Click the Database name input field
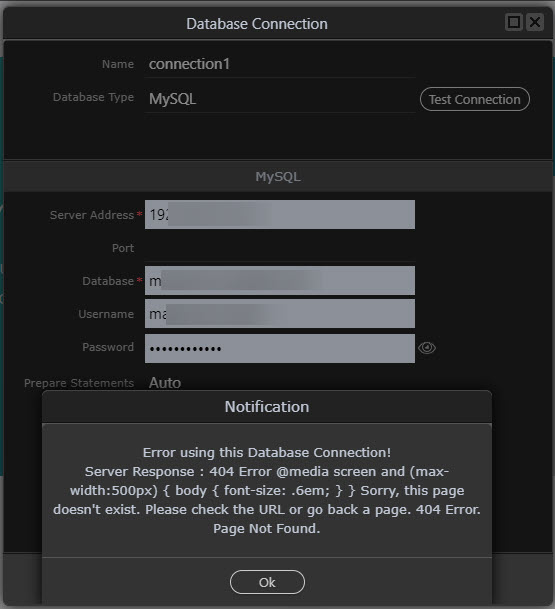 (x=280, y=280)
